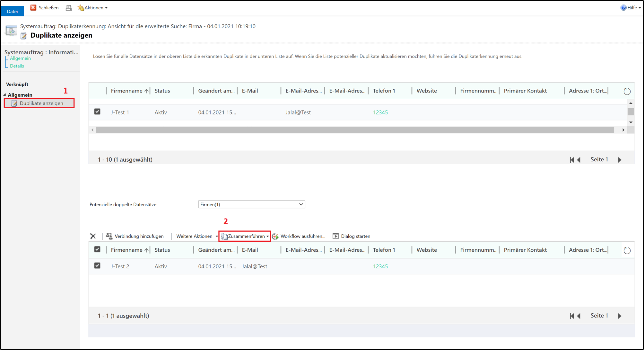
Task: Click the print icon in the top toolbar
Action: point(69,8)
